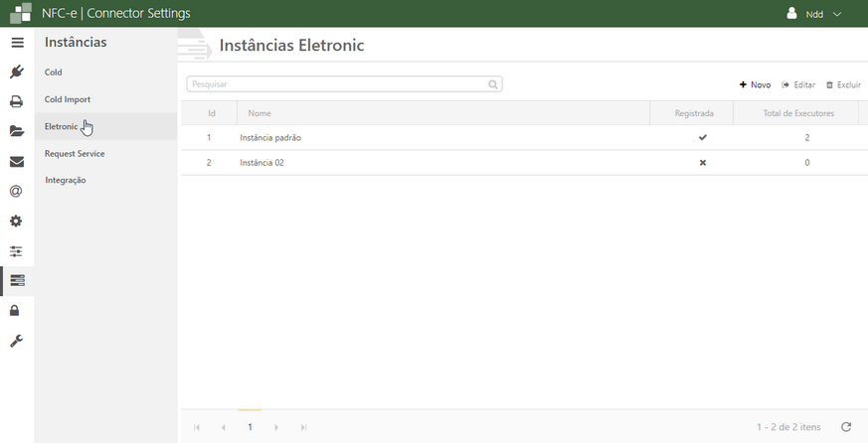Open the Integração menu item

tap(66, 181)
